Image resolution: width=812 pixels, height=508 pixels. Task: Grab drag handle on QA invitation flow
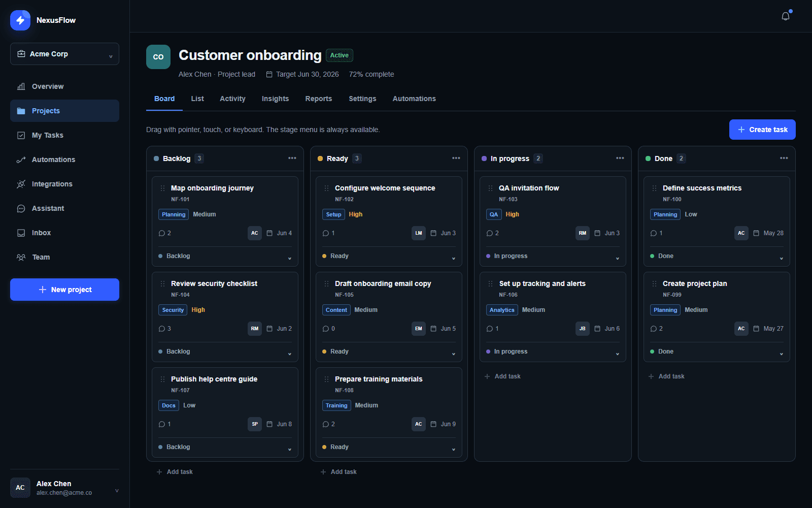(490, 188)
